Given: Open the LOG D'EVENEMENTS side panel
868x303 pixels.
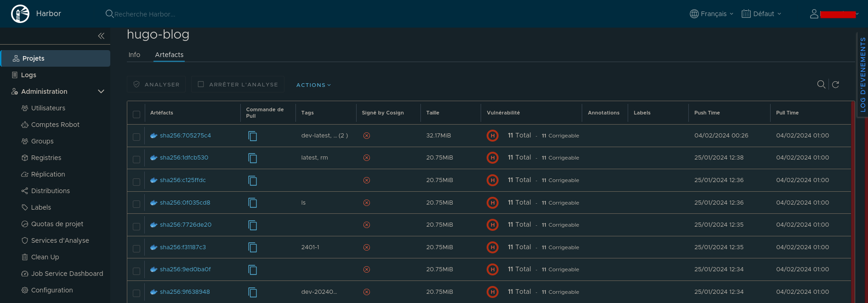Looking at the screenshot, I should tap(862, 74).
